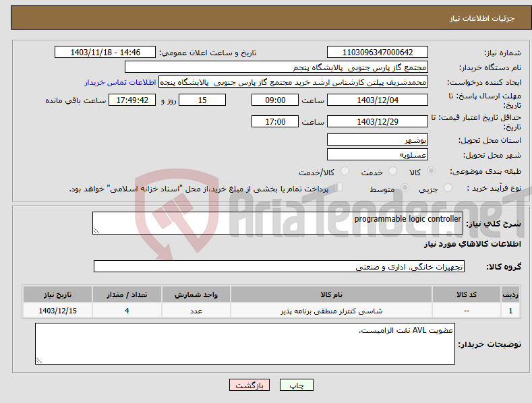Click the buyer organization name field
This screenshot has width=532, height=403.
pos(276,67)
